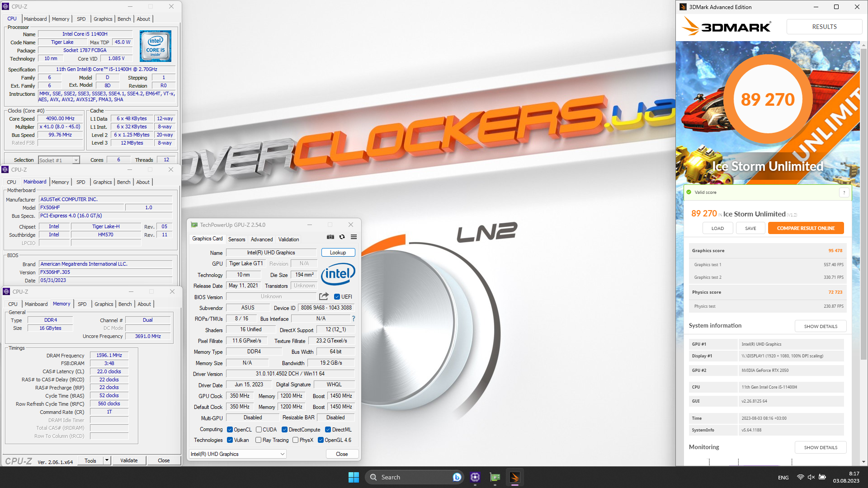Image resolution: width=868 pixels, height=488 pixels.
Task: Click the BIOS export share icon in GPU-Z
Action: click(x=324, y=296)
